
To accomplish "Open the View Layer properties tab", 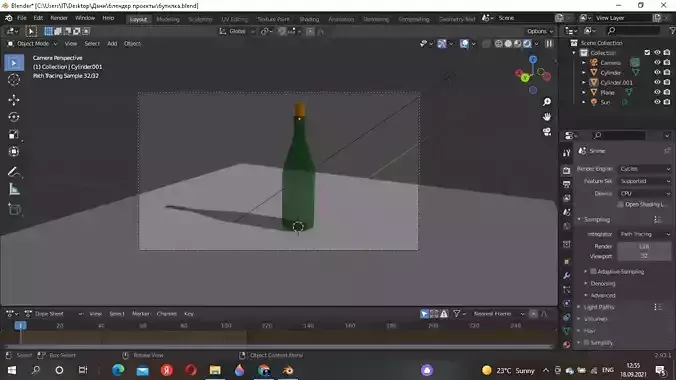I will pos(566,198).
